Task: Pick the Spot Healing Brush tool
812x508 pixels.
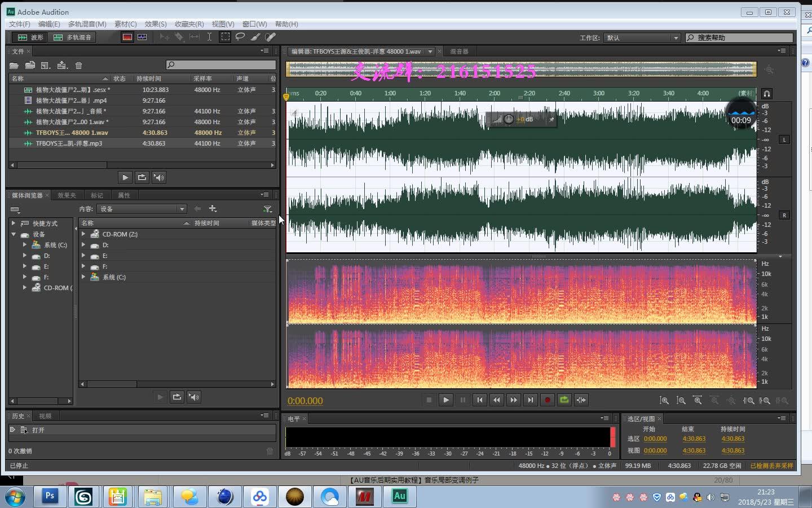Action: [x=271, y=37]
